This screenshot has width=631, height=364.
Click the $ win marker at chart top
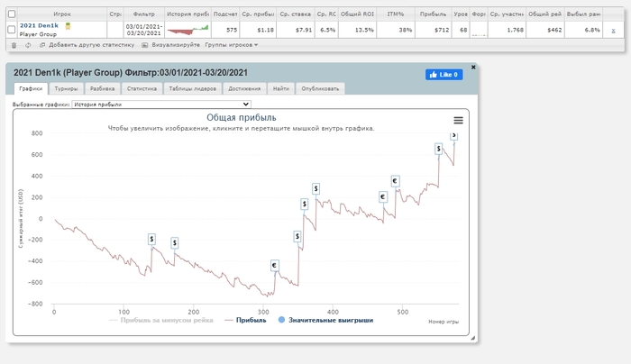(454, 135)
